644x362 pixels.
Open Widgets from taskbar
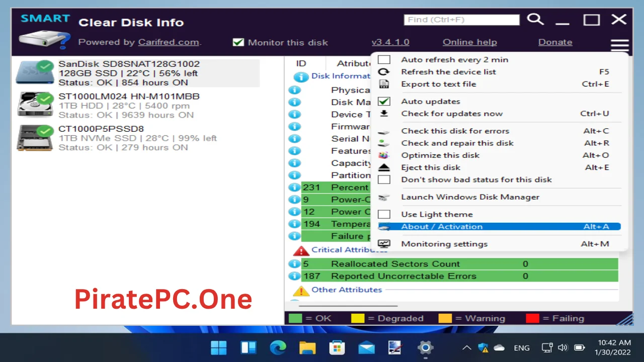(x=249, y=347)
